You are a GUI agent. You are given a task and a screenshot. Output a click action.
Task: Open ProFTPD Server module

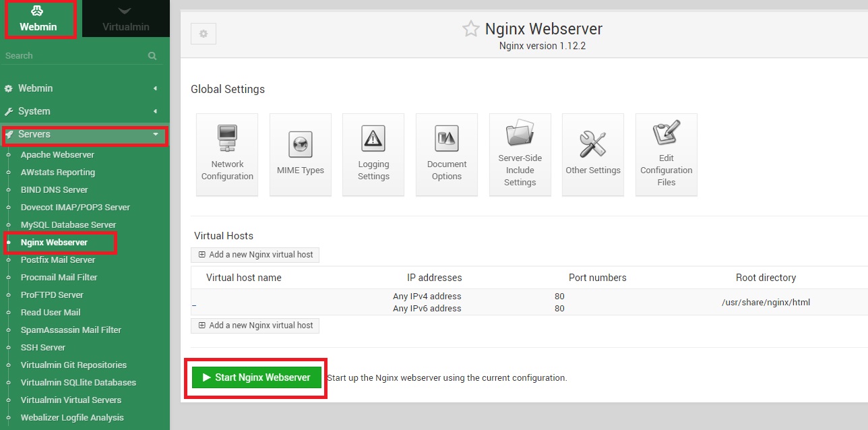(52, 295)
